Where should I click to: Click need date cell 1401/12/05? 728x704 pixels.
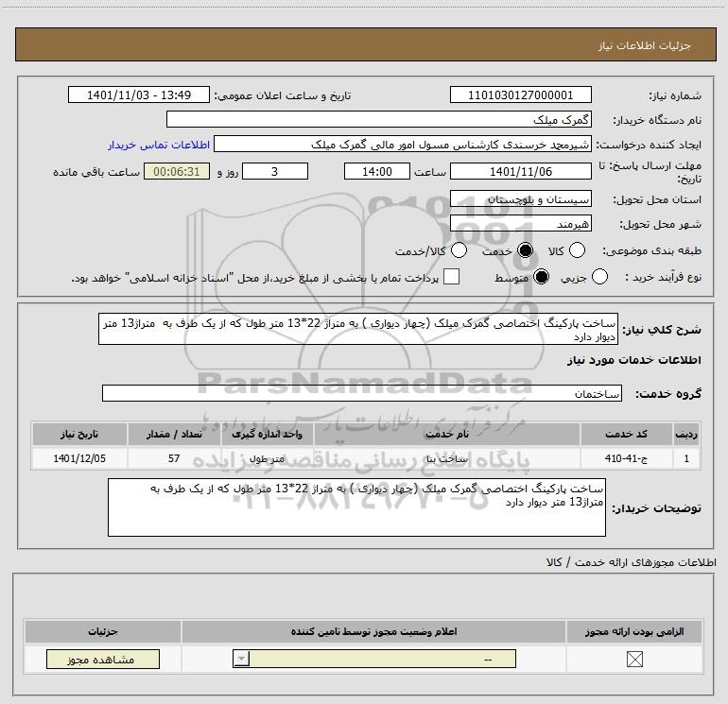[x=79, y=458]
